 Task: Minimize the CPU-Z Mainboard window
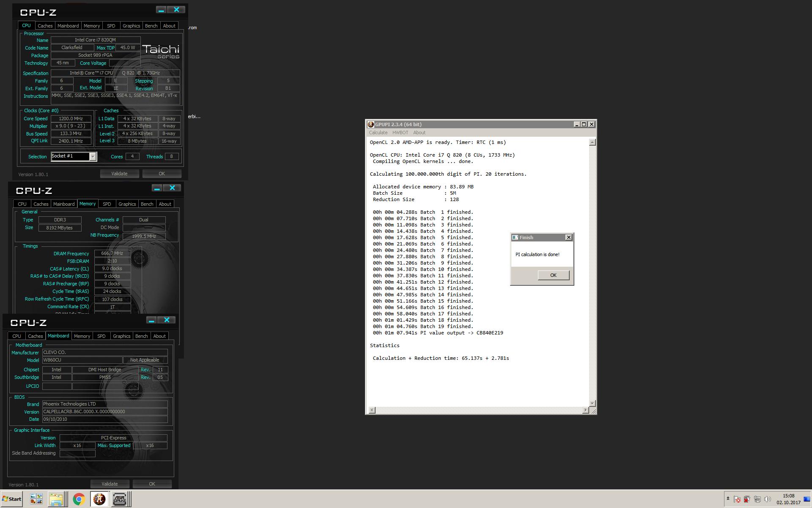[151, 320]
